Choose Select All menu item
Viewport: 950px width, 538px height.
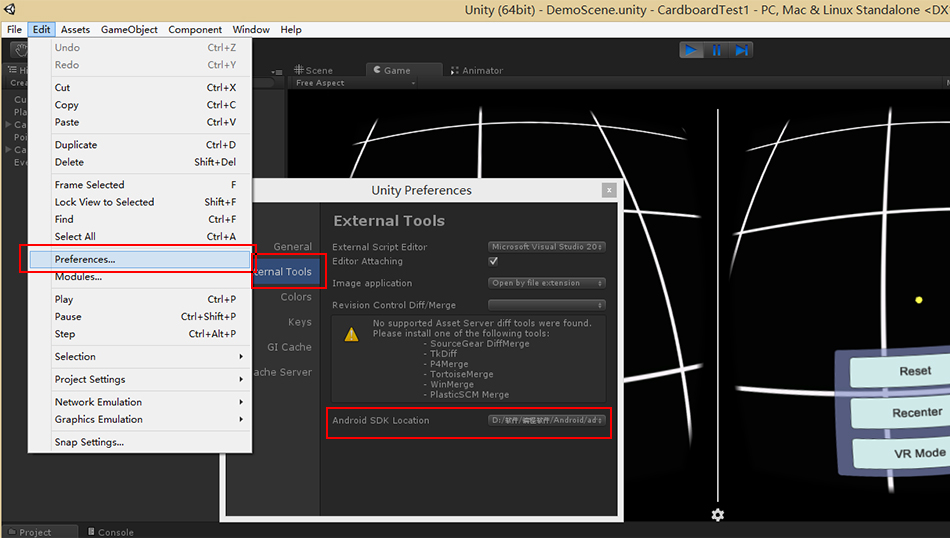tap(140, 236)
